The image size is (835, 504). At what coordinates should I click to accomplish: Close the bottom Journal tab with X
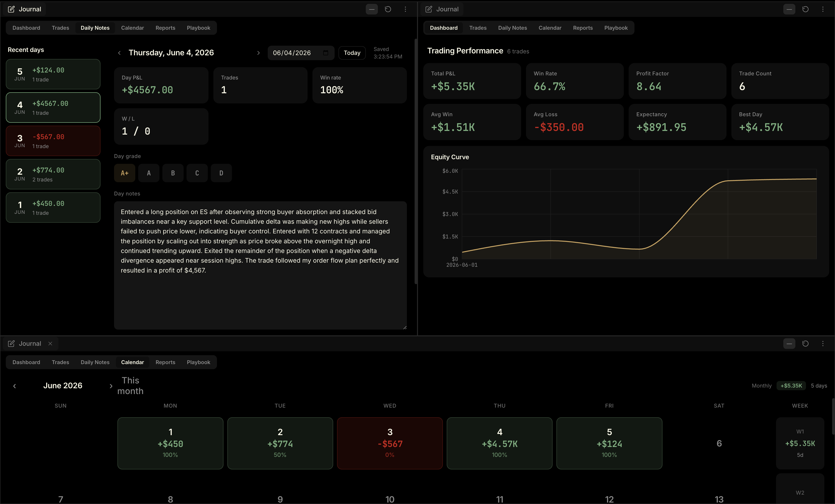(x=50, y=344)
